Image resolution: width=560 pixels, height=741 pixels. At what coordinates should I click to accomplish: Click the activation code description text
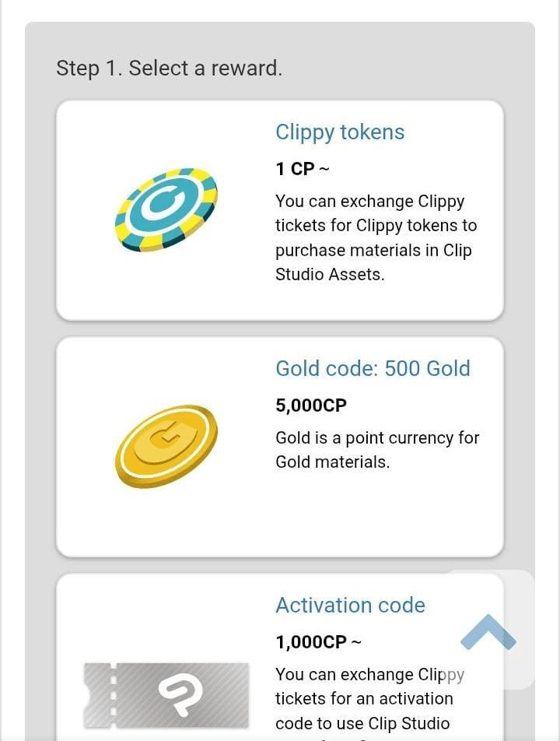point(364,698)
